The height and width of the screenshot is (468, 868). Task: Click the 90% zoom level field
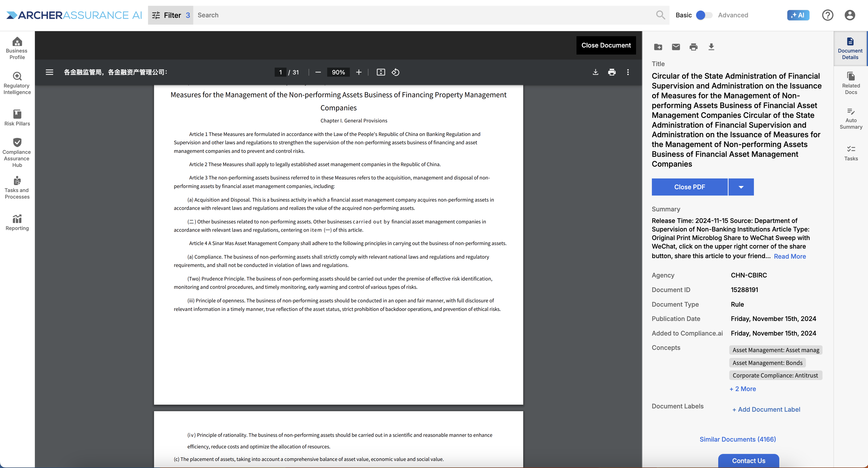[x=338, y=72]
